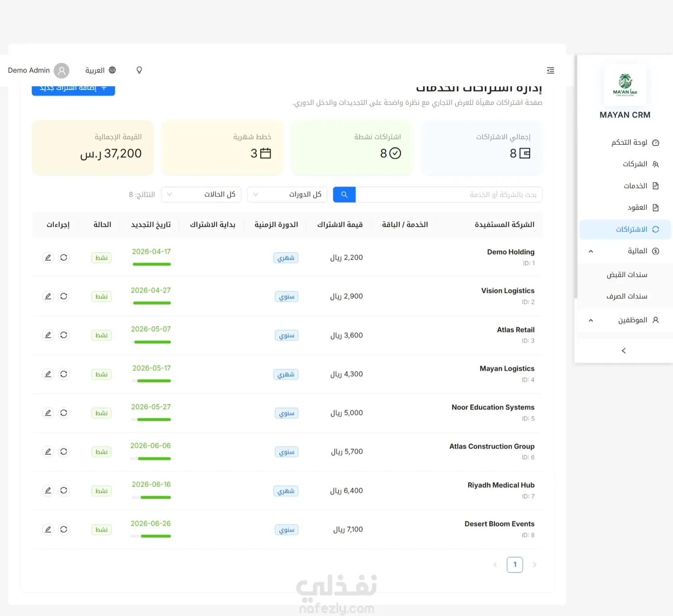Edit the Desert Bloom Events subscription
Screen dimensions: 673x616
pos(48,529)
